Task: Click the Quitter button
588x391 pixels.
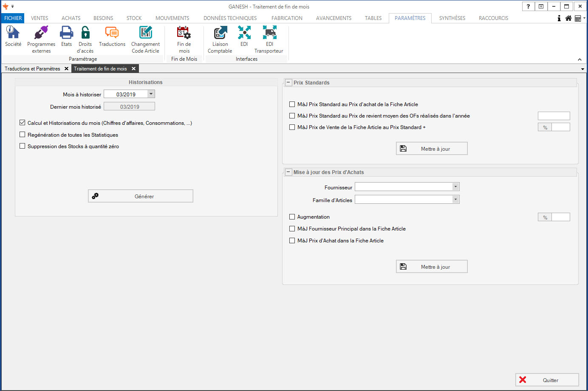Action: pyautogui.click(x=547, y=380)
